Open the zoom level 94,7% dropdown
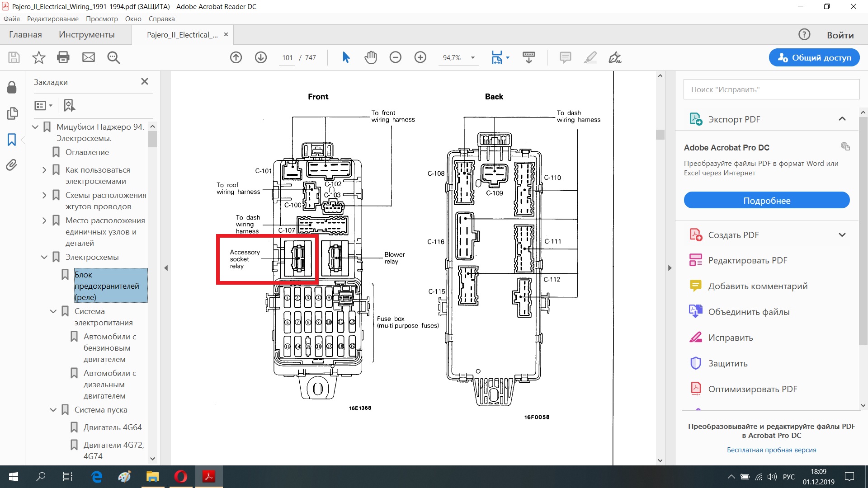This screenshot has height=488, width=868. coord(472,57)
